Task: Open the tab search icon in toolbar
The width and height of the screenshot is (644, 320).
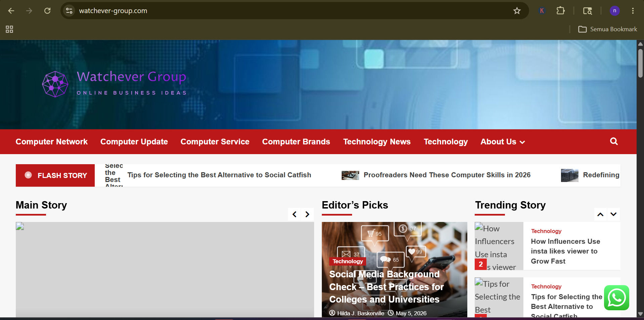Action: 588,11
